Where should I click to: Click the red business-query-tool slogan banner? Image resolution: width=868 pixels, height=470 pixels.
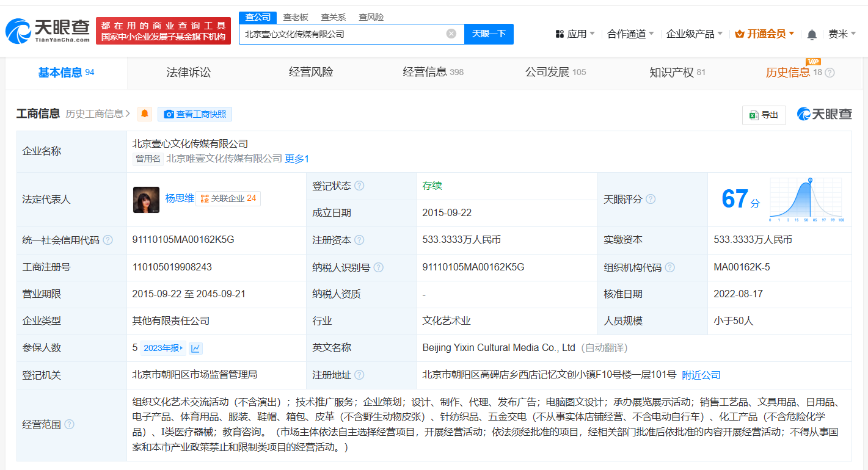[163, 31]
